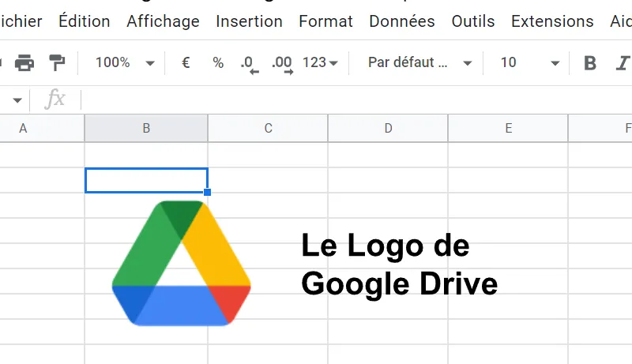Expand the name box dropdown arrow
Viewport: 632px width, 364px height.
click(17, 100)
